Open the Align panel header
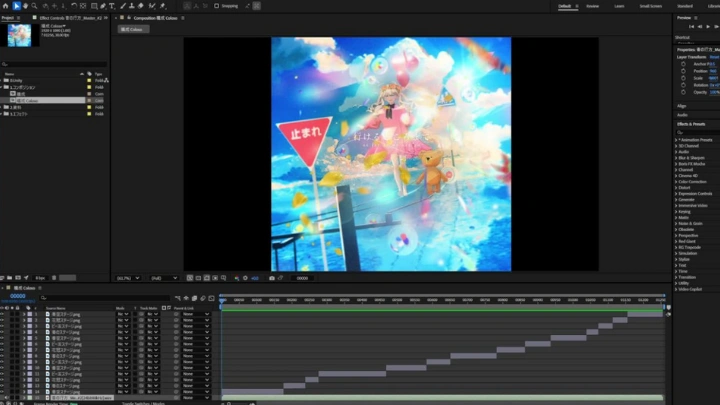This screenshot has width=720, height=405. pyautogui.click(x=681, y=106)
